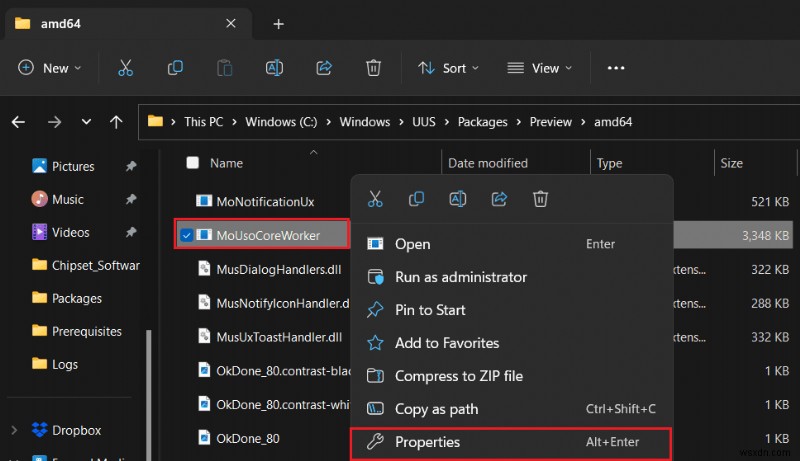Open the See more three-dots menu
Viewport: 800px width, 461px height.
click(x=616, y=68)
